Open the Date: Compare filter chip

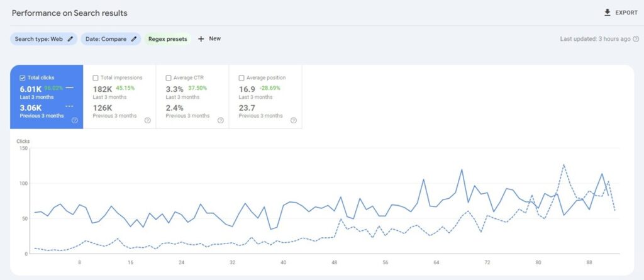point(111,39)
